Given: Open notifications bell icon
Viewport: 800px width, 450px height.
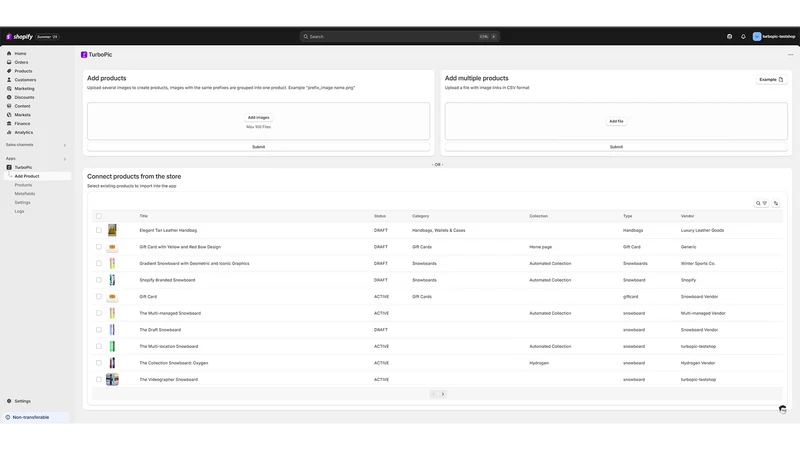Looking at the screenshot, I should click(x=743, y=37).
